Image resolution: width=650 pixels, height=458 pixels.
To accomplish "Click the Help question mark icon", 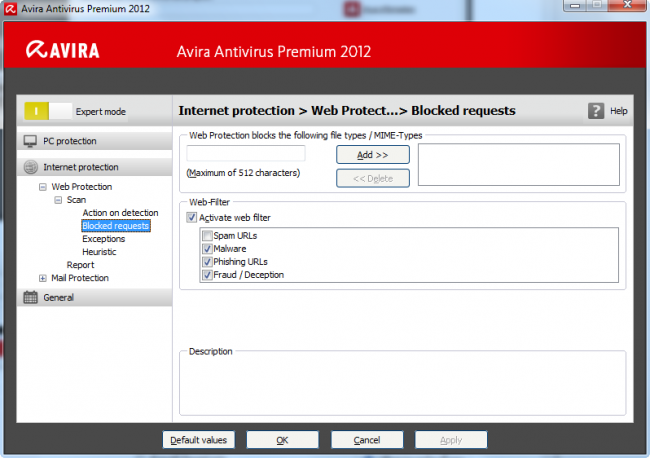I will click(596, 111).
